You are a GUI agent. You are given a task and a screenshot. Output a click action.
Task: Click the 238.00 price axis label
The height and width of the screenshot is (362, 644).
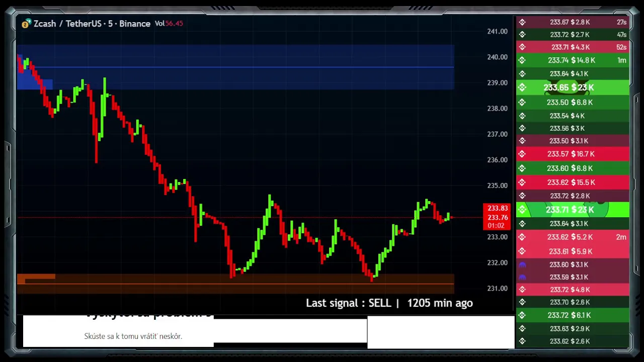point(497,108)
